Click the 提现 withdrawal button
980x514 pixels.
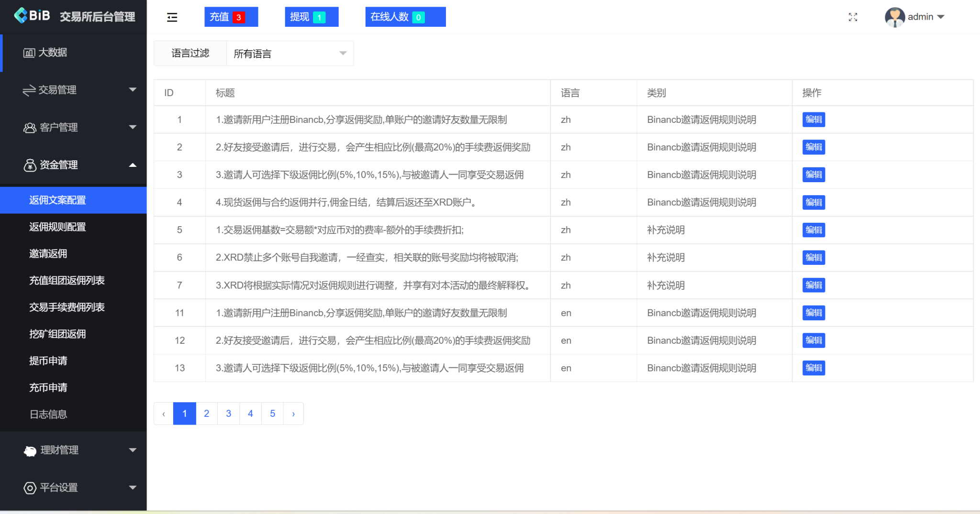click(312, 17)
